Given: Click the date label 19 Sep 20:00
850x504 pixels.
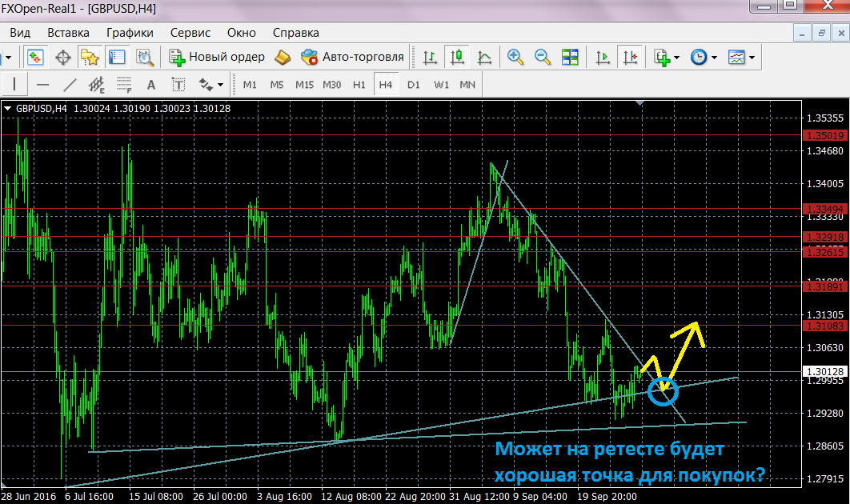Looking at the screenshot, I should 607,497.
